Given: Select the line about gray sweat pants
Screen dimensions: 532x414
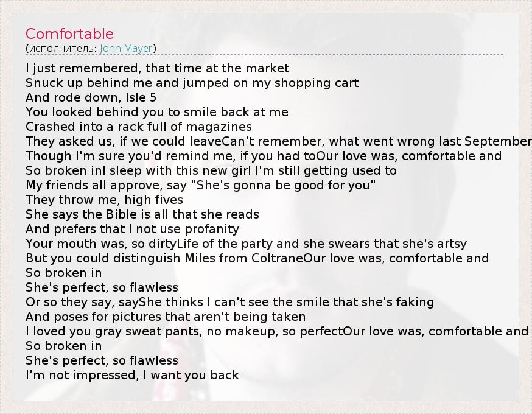Looking at the screenshot, I should point(277,331).
